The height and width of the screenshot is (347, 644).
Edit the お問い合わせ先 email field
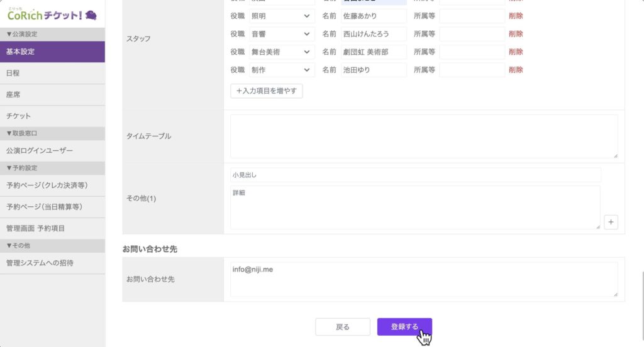[x=423, y=279]
